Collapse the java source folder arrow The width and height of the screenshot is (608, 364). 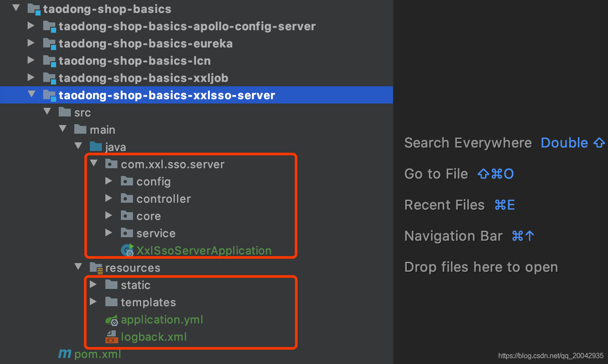pyautogui.click(x=78, y=146)
